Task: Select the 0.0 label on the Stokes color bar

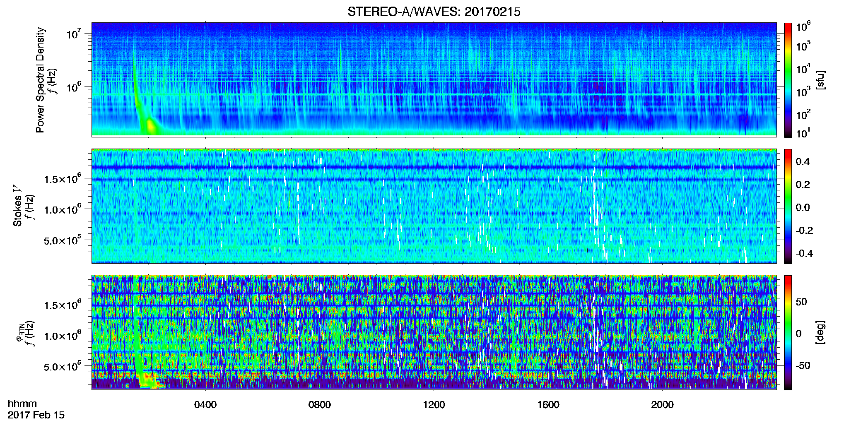Action: tap(803, 208)
